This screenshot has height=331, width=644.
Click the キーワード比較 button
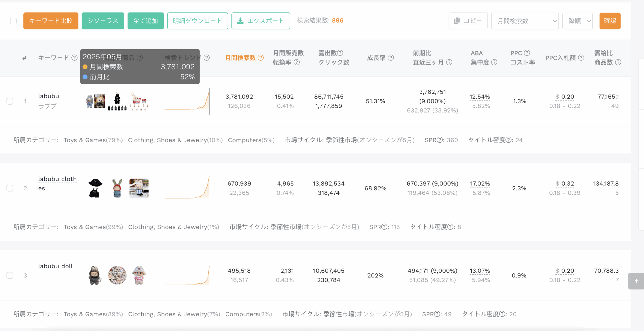pos(51,21)
